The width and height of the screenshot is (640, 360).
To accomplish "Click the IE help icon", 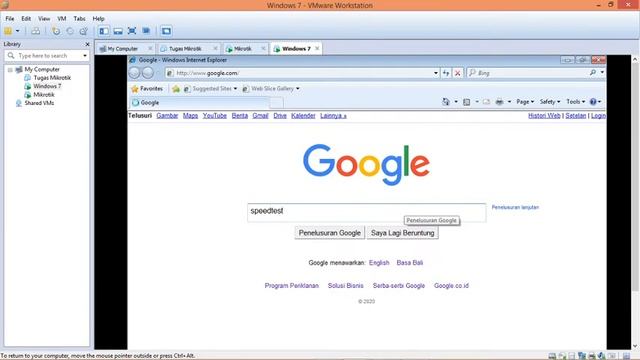I will click(x=593, y=102).
